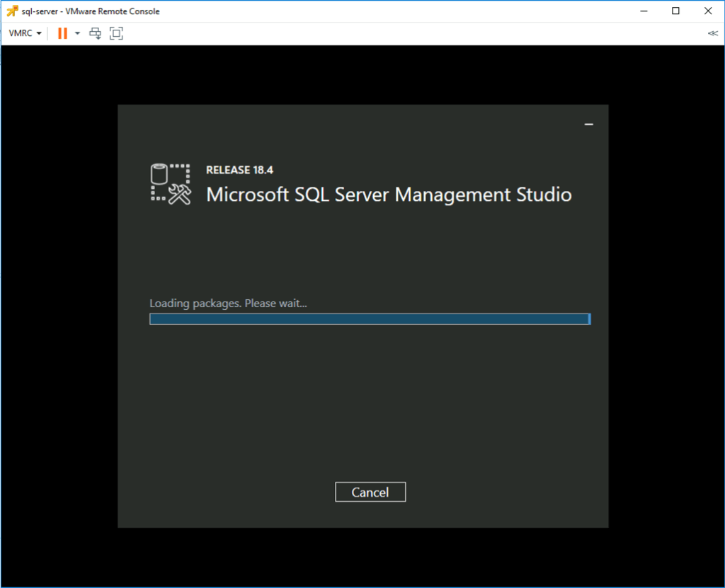Click empty space above the installer's Cancel button
Image resolution: width=725 pixels, height=588 pixels.
pyautogui.click(x=370, y=410)
